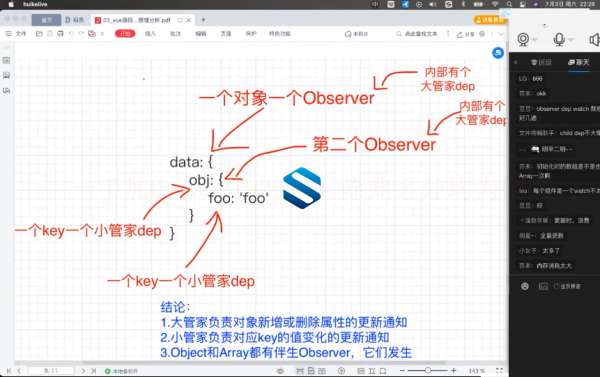Click the print icon in the toolbar
600x377 pixels.
(x=60, y=34)
